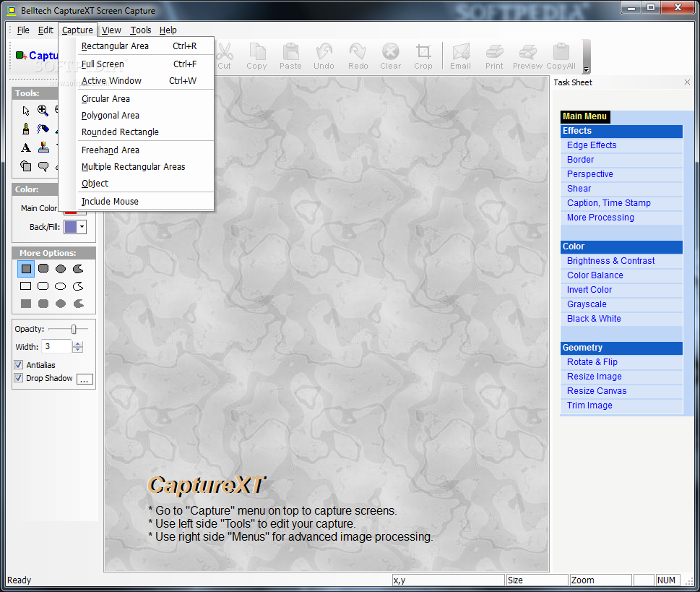This screenshot has width=700, height=592.
Task: Toggle the Antialias checkbox
Action: click(19, 364)
